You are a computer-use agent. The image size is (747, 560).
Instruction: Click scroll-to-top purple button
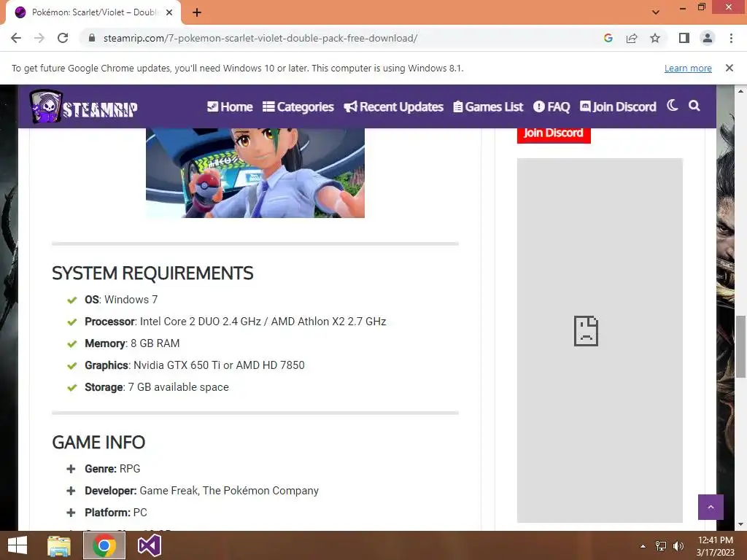(x=711, y=507)
